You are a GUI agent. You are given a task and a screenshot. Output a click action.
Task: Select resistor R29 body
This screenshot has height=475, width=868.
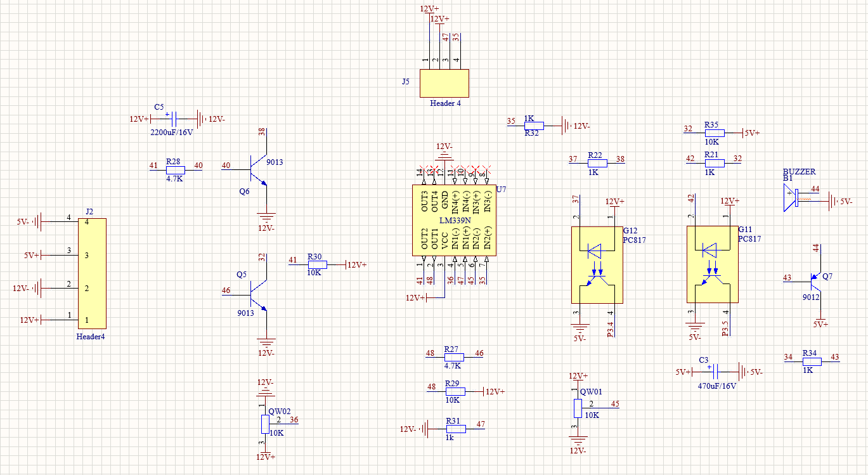click(x=454, y=391)
